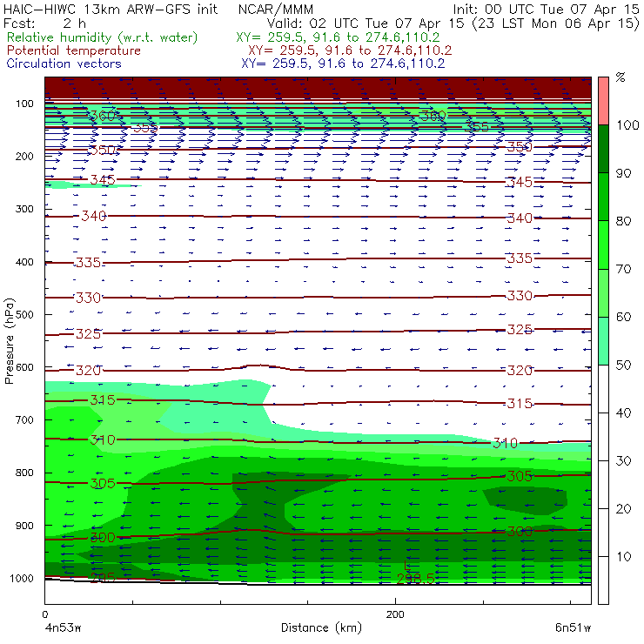The width and height of the screenshot is (644, 644).
Task: Click the '800' pressure axis tick label
Action: click(24, 473)
